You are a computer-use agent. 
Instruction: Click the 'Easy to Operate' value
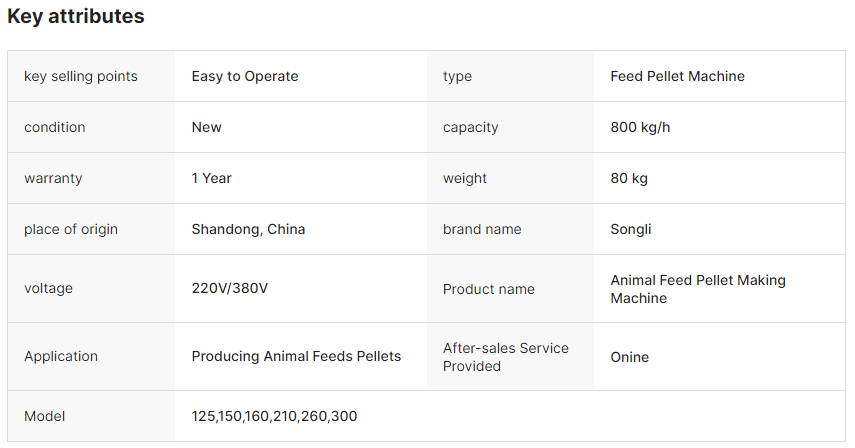point(245,76)
